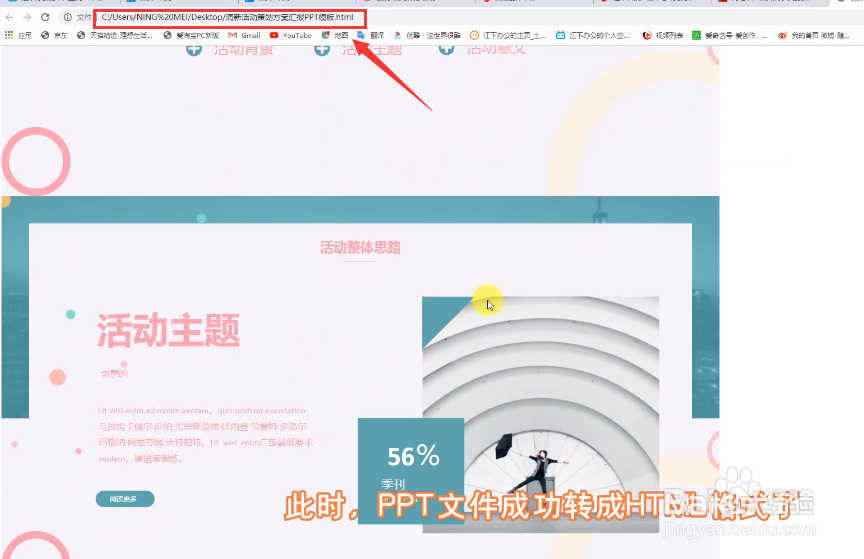Reload the page with the refresh icon

(x=45, y=18)
